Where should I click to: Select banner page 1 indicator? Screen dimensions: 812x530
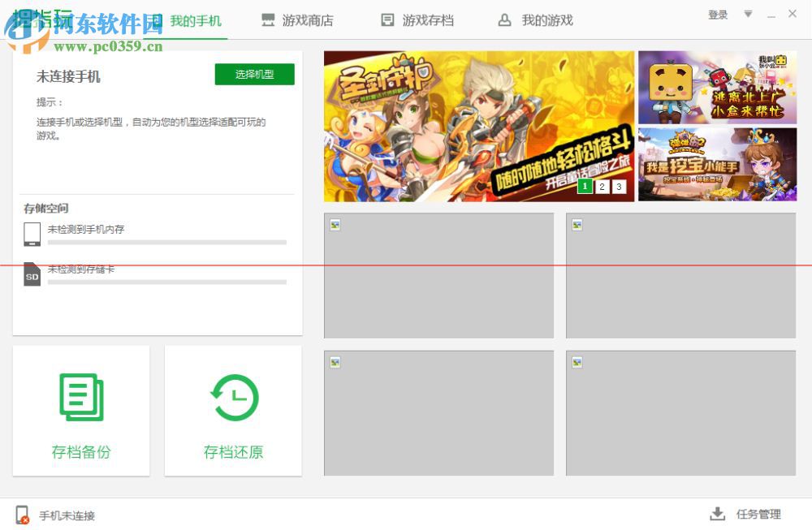(x=585, y=186)
